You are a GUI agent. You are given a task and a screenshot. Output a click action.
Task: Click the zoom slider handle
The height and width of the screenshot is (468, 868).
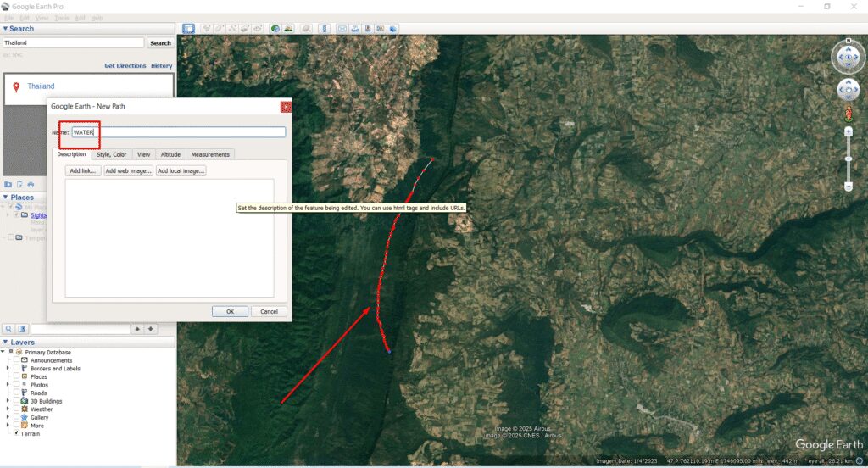pyautogui.click(x=848, y=159)
